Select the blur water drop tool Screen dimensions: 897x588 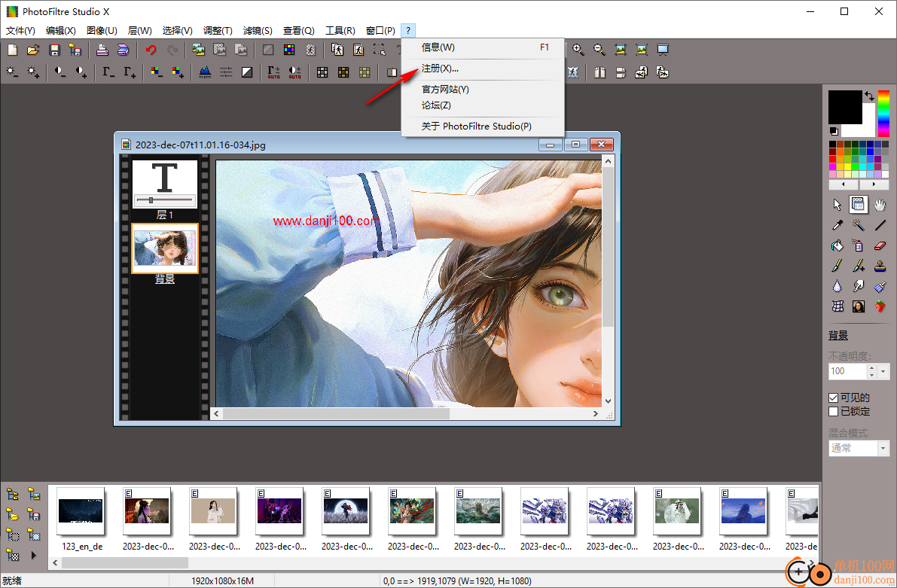point(837,286)
